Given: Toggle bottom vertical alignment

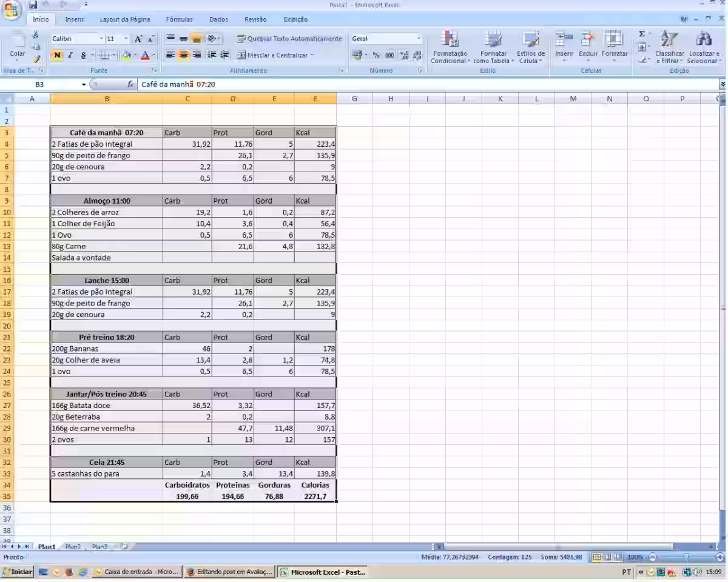Looking at the screenshot, I should tap(196, 39).
